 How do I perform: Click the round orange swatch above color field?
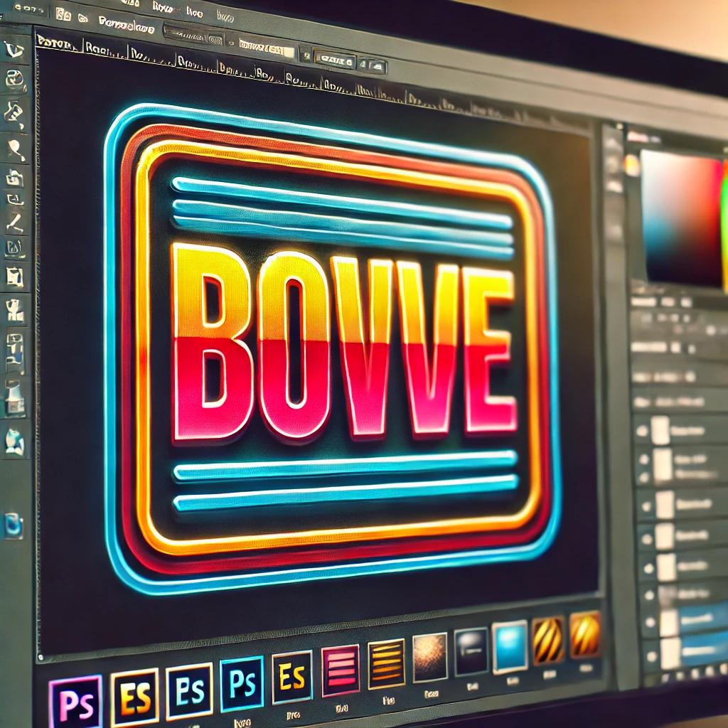pyautogui.click(x=631, y=165)
